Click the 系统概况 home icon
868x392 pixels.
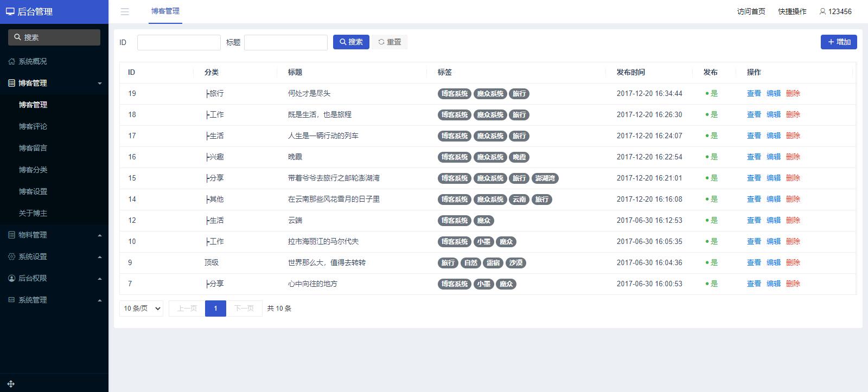tap(11, 61)
